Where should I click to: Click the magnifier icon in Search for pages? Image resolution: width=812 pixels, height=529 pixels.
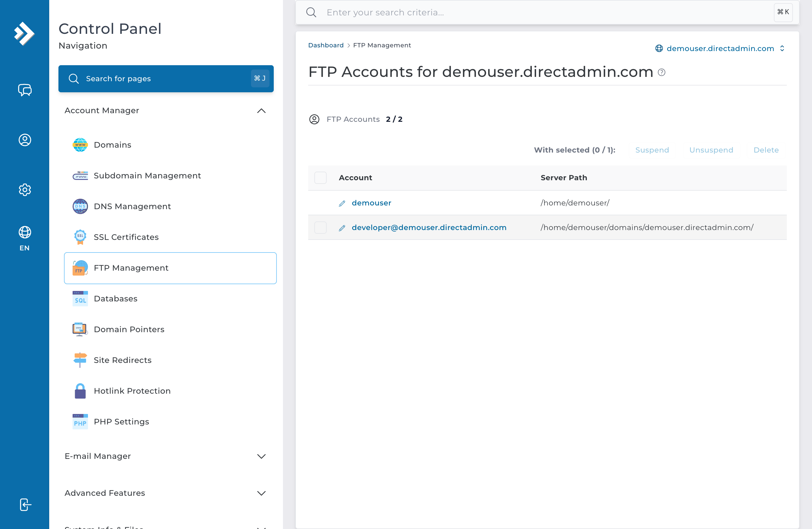pos(74,79)
